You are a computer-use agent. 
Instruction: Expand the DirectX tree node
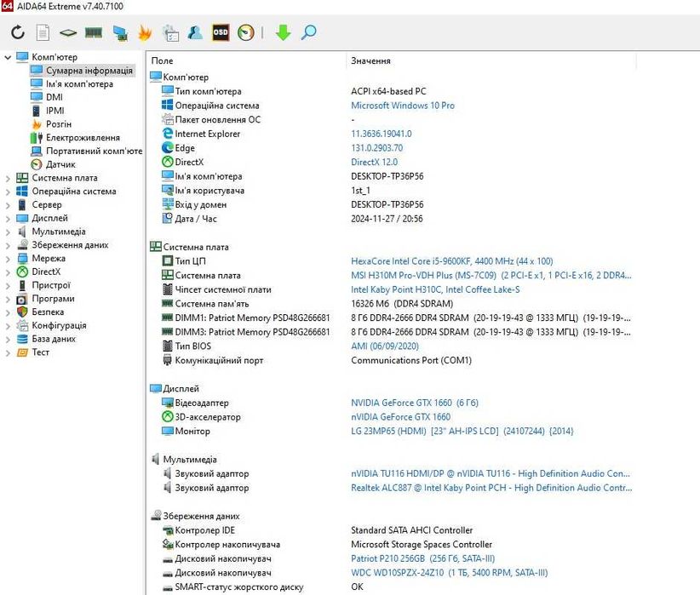coord(8,272)
